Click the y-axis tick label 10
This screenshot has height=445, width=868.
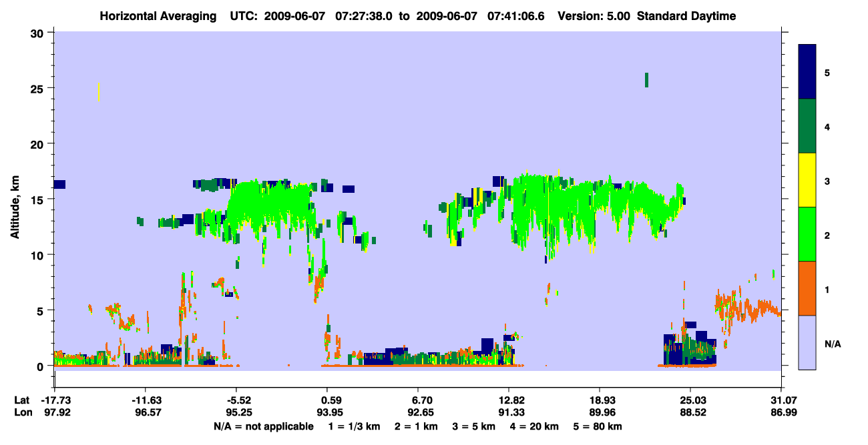[39, 255]
